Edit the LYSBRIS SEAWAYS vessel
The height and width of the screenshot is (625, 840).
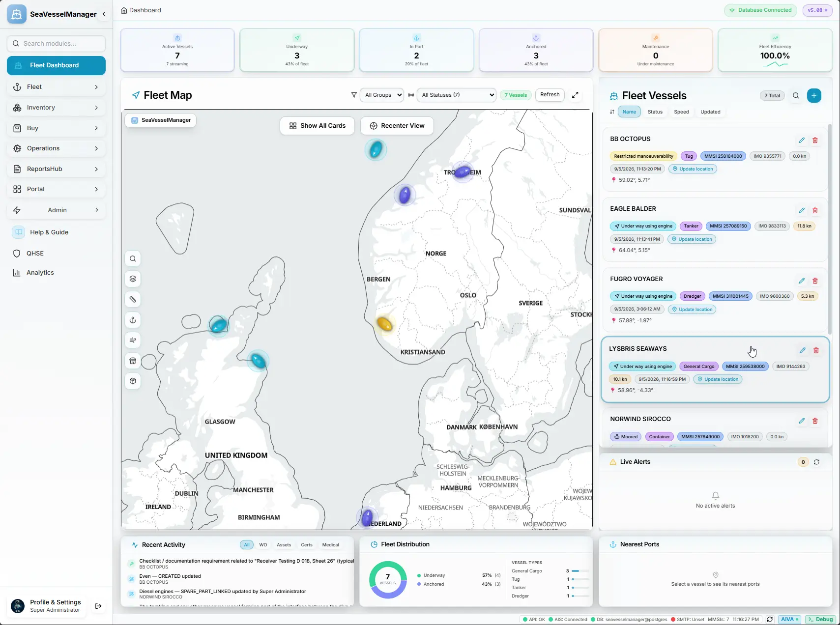pyautogui.click(x=803, y=350)
